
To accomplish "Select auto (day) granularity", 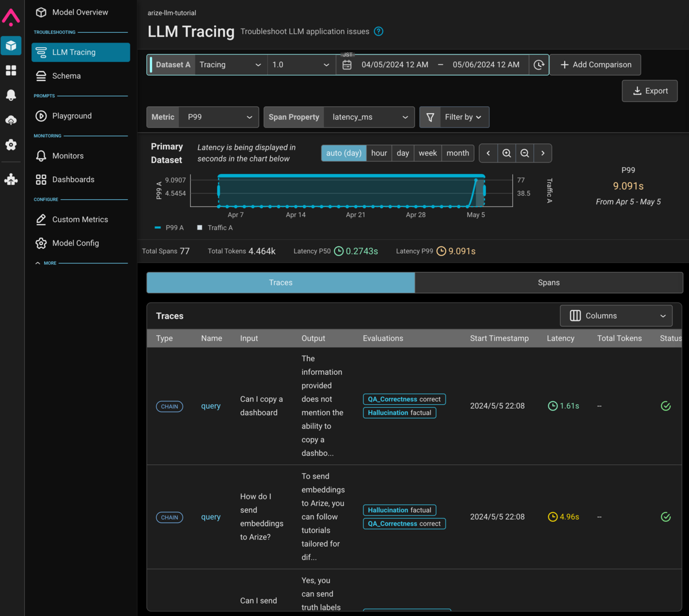I will point(344,153).
